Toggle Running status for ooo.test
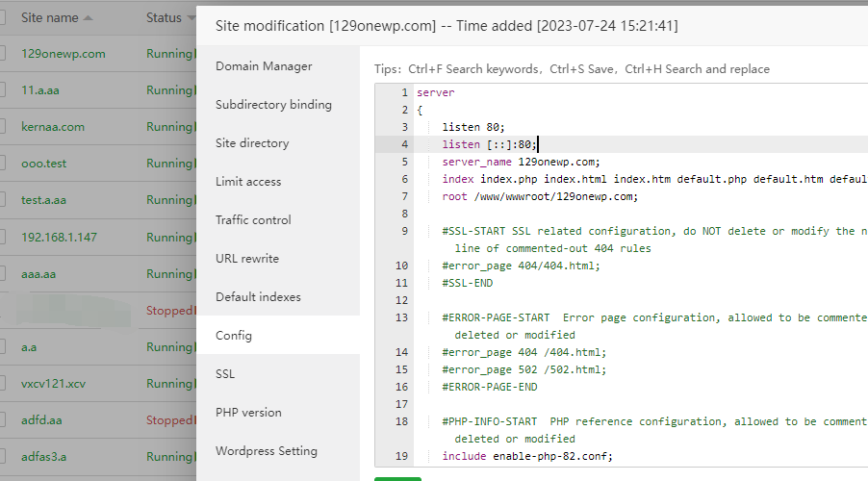Viewport: 868px width, 481px height. 169,164
